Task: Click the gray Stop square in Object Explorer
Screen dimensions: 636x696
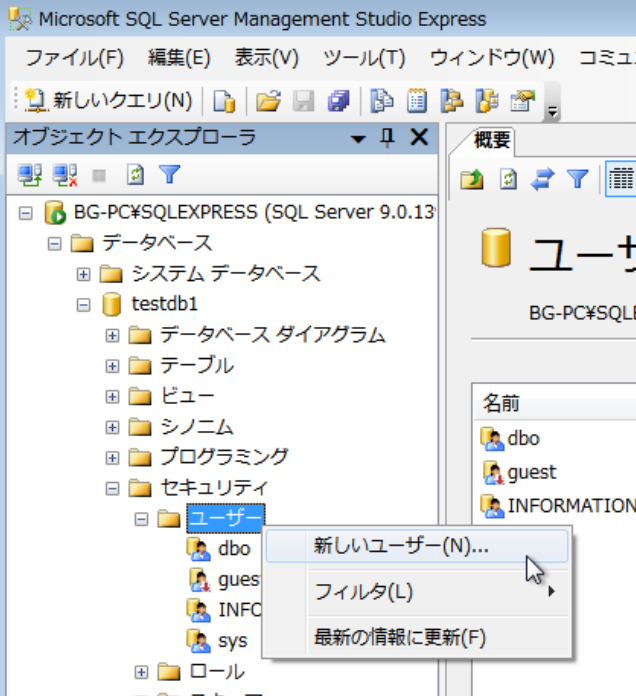Action: (99, 175)
